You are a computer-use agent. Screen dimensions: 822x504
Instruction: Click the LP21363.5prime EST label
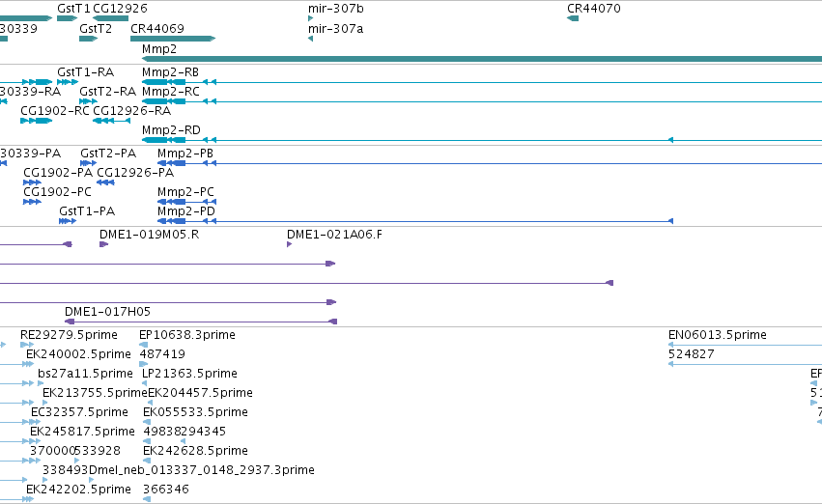(x=189, y=374)
